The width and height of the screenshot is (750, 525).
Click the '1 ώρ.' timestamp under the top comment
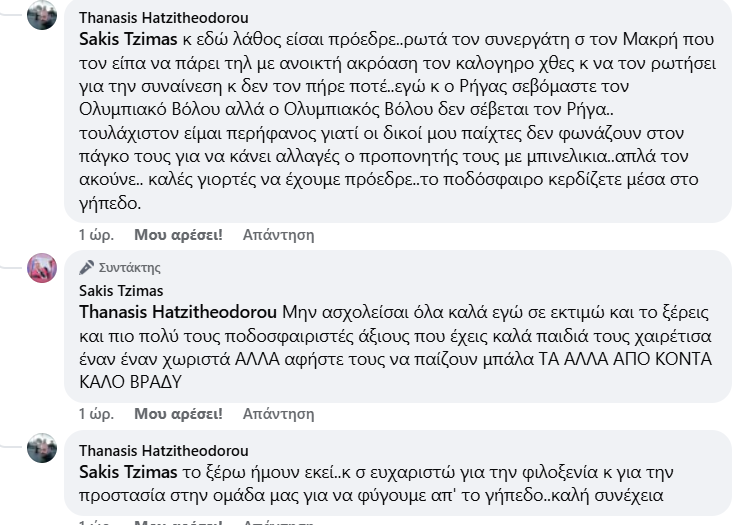96,234
